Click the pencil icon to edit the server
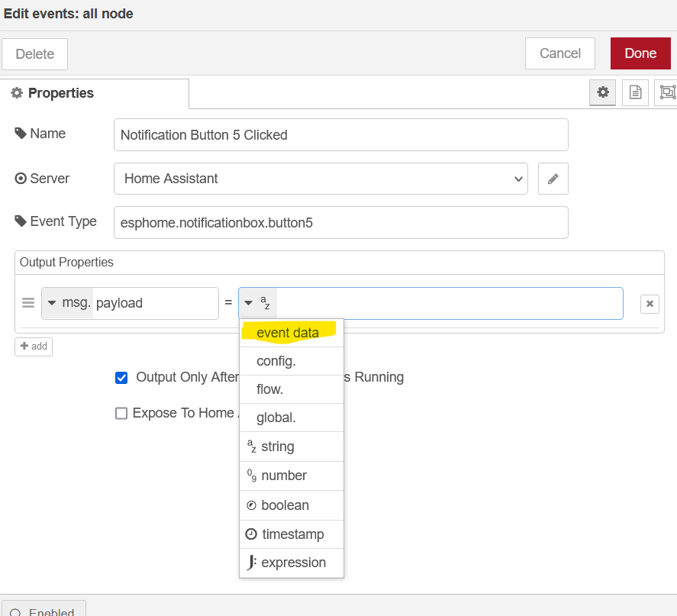This screenshot has height=616, width=677. (553, 178)
